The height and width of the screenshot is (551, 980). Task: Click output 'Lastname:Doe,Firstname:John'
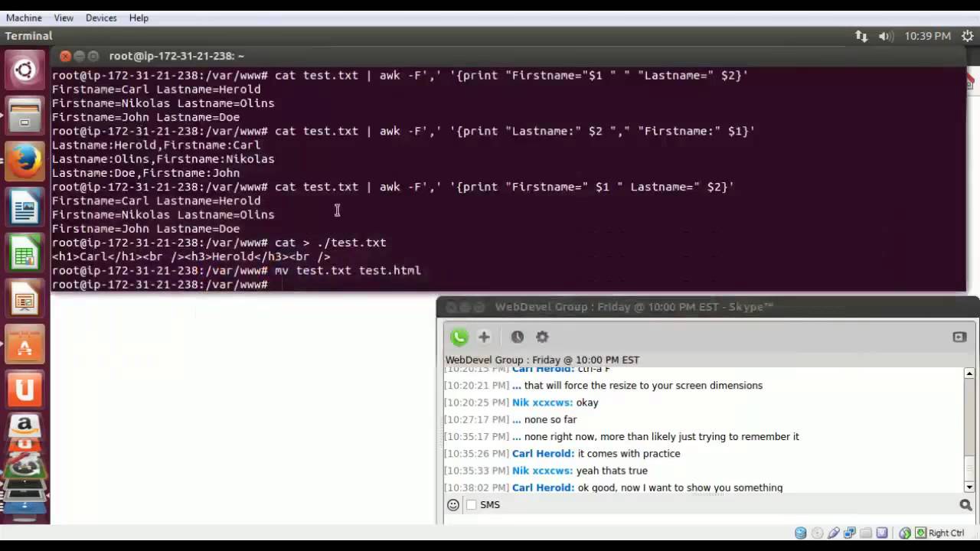[145, 173]
